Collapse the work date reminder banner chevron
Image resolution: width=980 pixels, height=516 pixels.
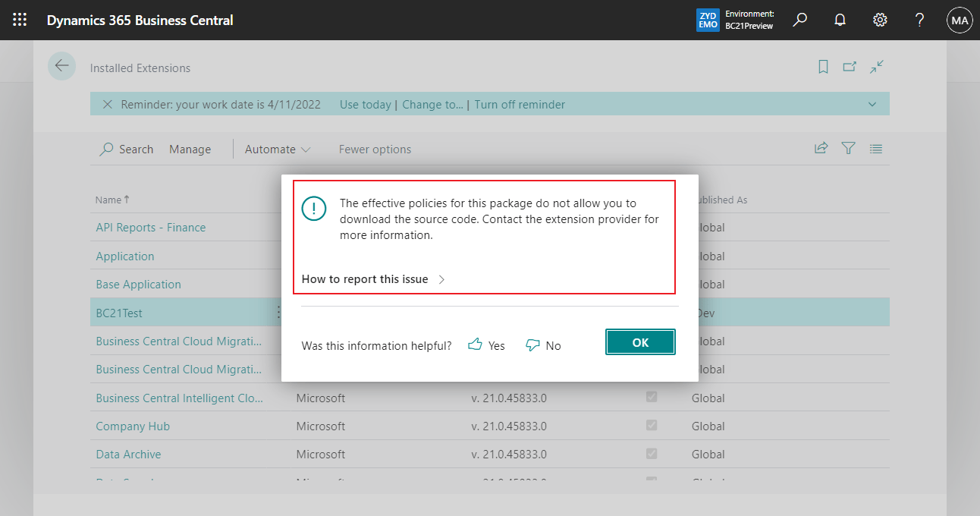872,104
